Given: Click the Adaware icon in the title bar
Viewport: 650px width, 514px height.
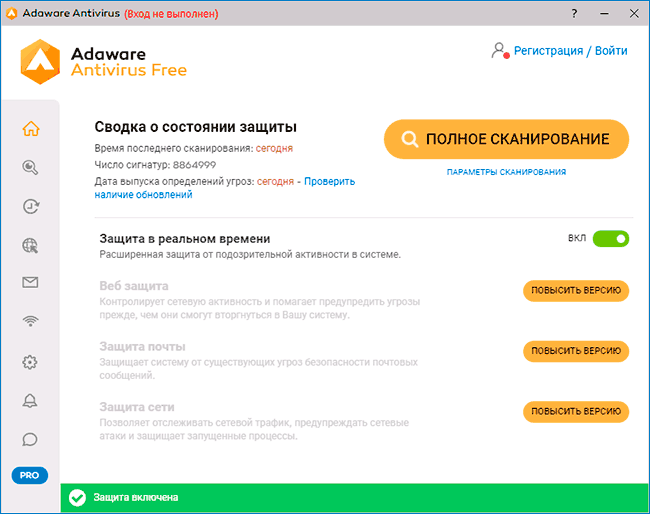Looking at the screenshot, I should (x=11, y=13).
